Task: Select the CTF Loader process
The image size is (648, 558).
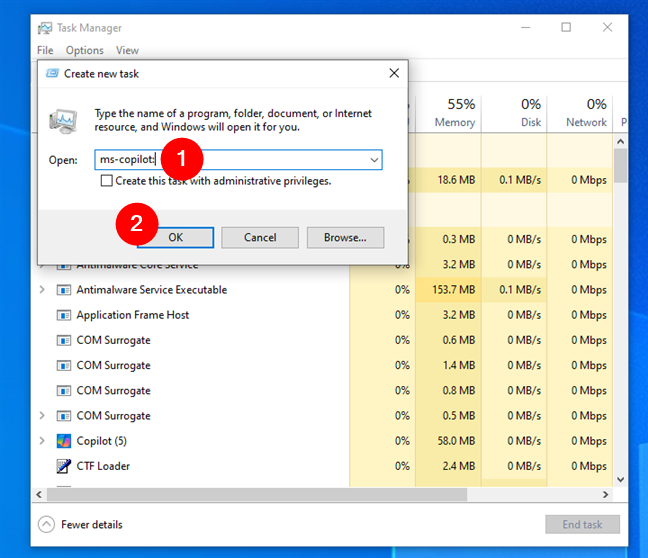Action: point(103,466)
